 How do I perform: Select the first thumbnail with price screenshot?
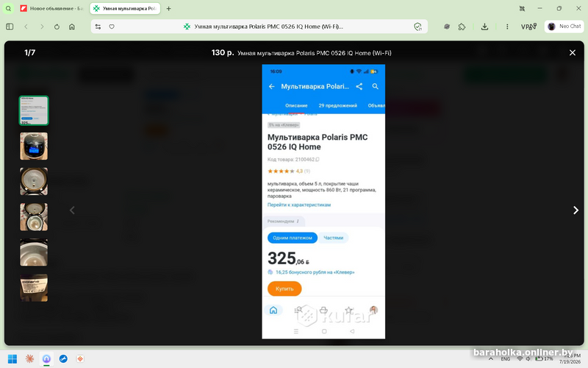(x=34, y=110)
